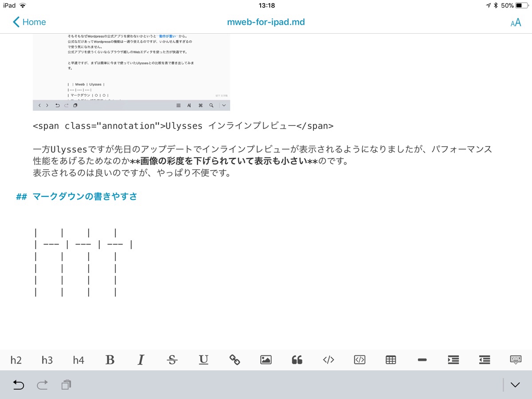Insert a horizontal rule
532x399 pixels.
point(422,360)
